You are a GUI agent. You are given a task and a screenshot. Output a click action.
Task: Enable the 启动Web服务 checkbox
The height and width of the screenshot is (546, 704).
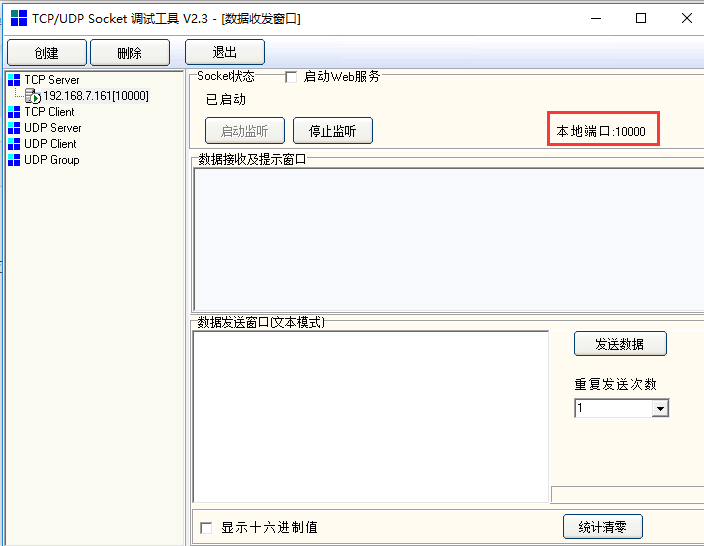click(291, 77)
